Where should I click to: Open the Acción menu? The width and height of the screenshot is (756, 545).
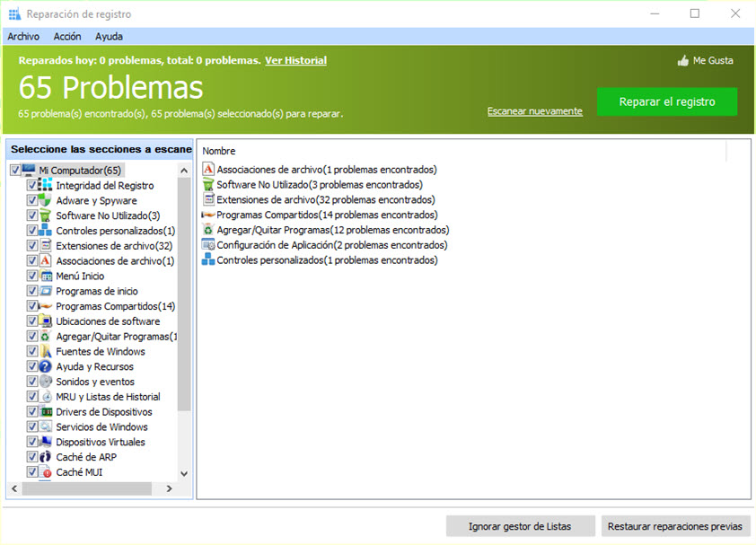point(67,37)
